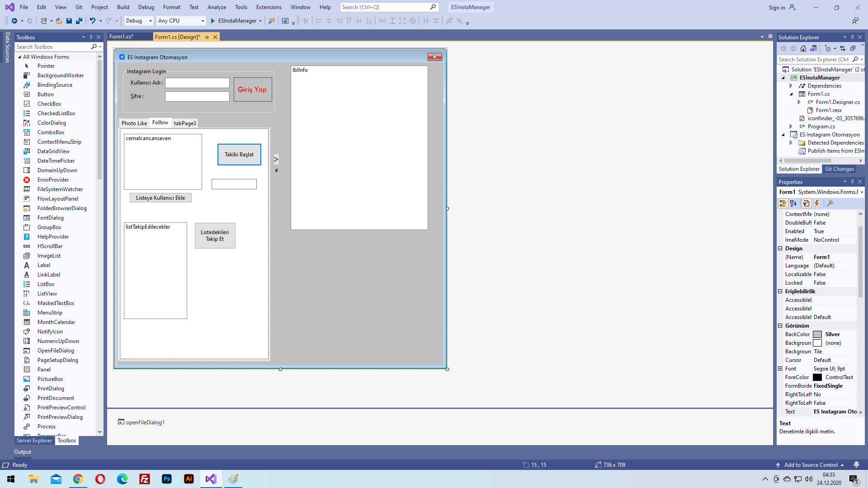
Task: Expand the Dependencies node in Solution Explorer
Action: tap(791, 86)
